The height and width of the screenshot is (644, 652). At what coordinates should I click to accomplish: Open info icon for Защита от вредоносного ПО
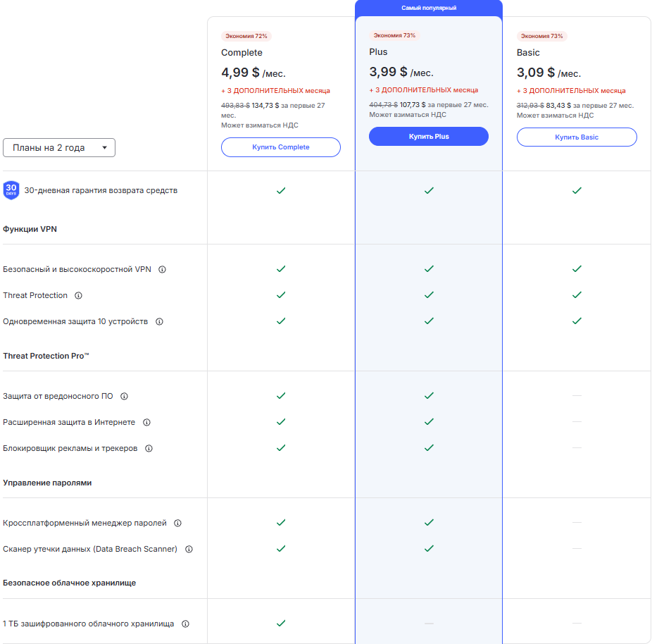tap(124, 396)
